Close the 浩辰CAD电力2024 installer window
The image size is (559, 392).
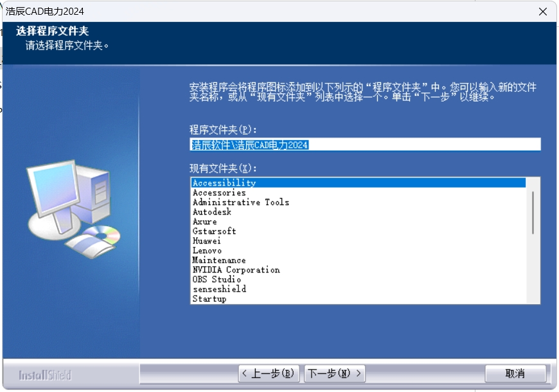point(544,11)
